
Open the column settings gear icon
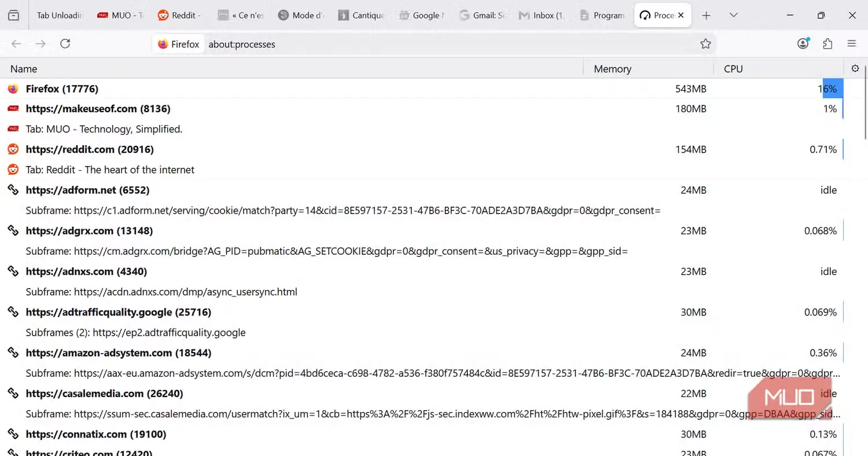coord(855,68)
